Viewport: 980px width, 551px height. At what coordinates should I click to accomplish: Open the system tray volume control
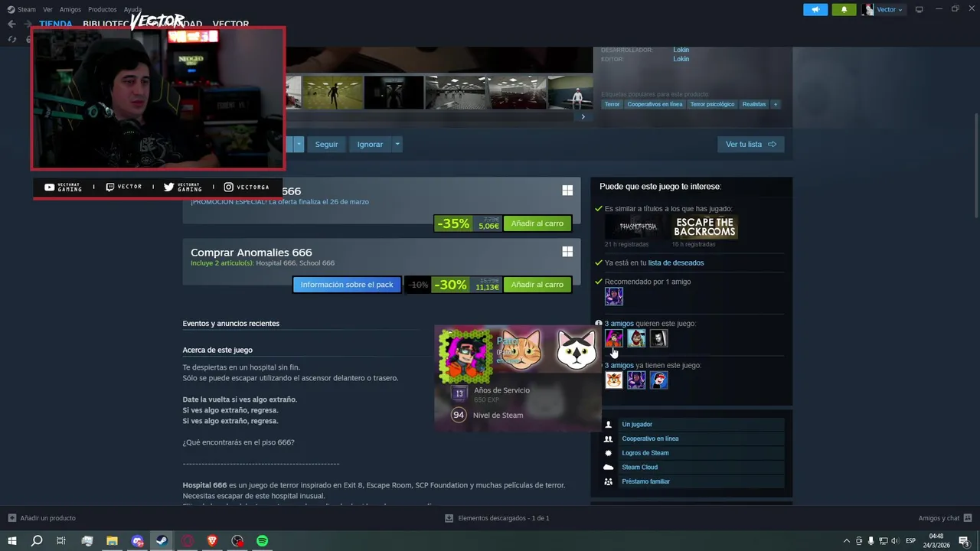895,540
